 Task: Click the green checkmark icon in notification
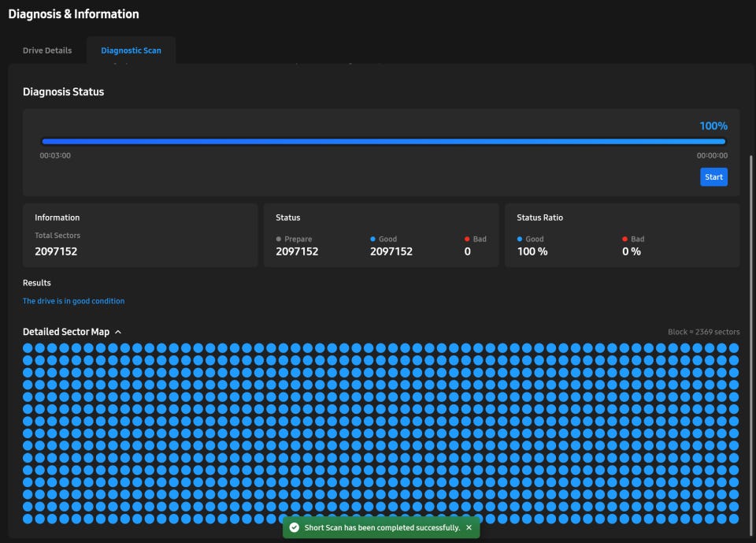pyautogui.click(x=294, y=527)
